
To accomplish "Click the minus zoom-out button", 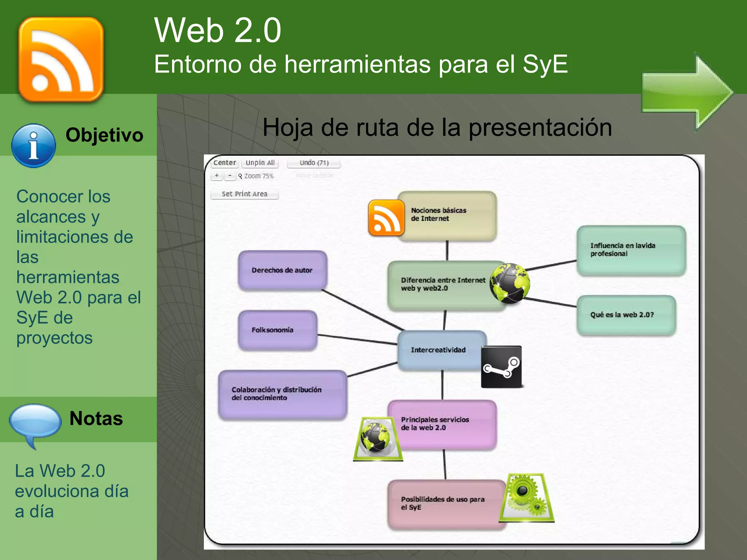I will (230, 176).
